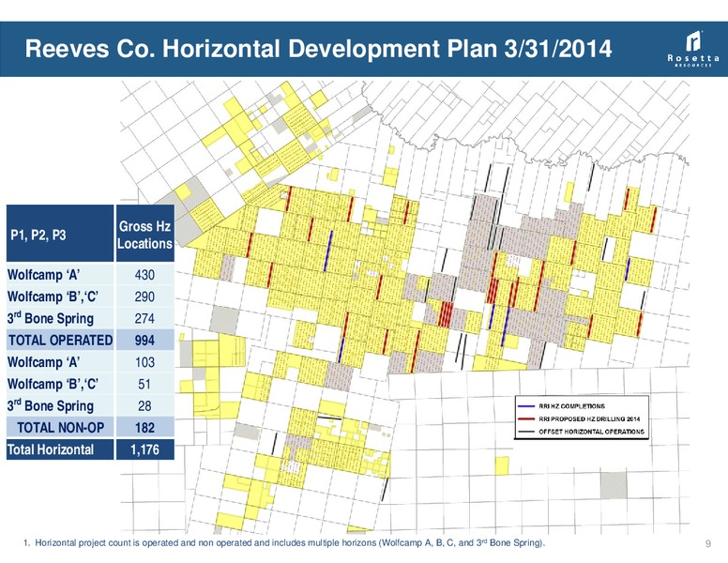Select the 'Gross Hz Locations' column header
The image size is (728, 563).
point(144,235)
